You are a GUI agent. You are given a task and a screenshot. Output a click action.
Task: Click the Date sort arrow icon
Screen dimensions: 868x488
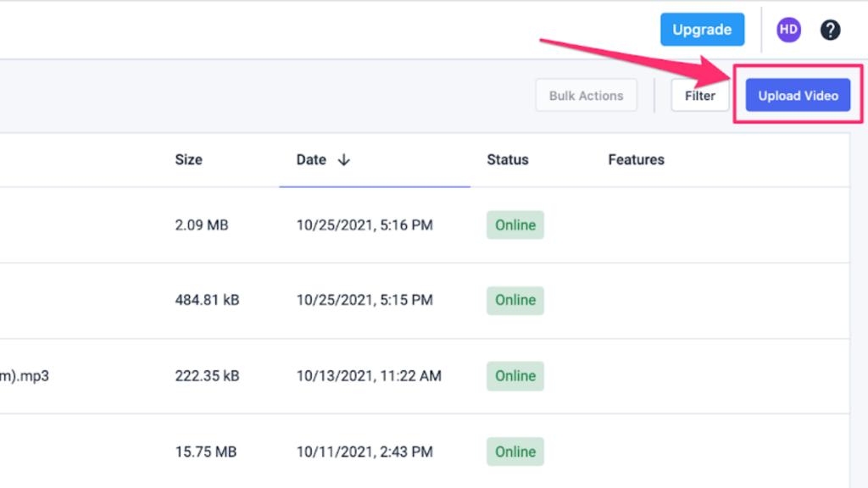pos(344,160)
